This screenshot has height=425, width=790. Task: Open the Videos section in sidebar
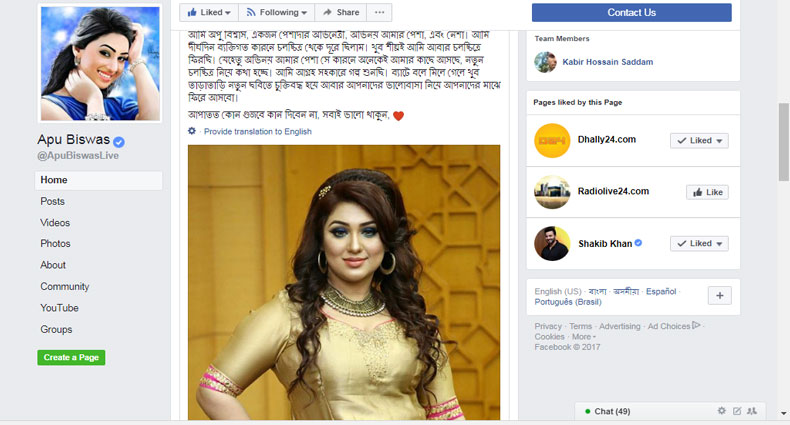point(55,223)
